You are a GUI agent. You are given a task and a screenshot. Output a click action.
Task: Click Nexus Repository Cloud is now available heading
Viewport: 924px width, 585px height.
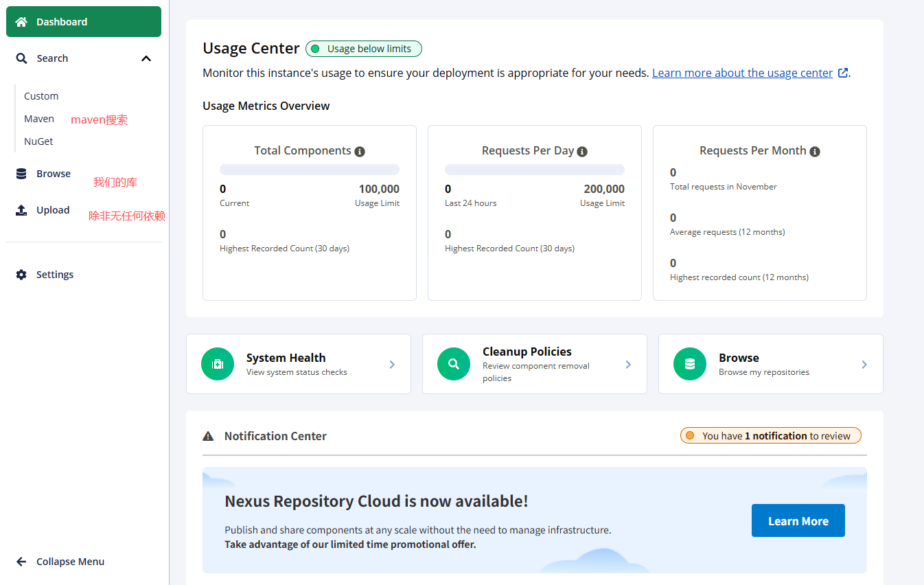pyautogui.click(x=377, y=501)
